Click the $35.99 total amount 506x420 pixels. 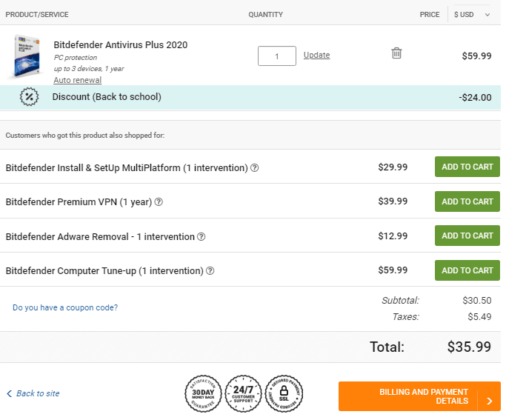469,347
